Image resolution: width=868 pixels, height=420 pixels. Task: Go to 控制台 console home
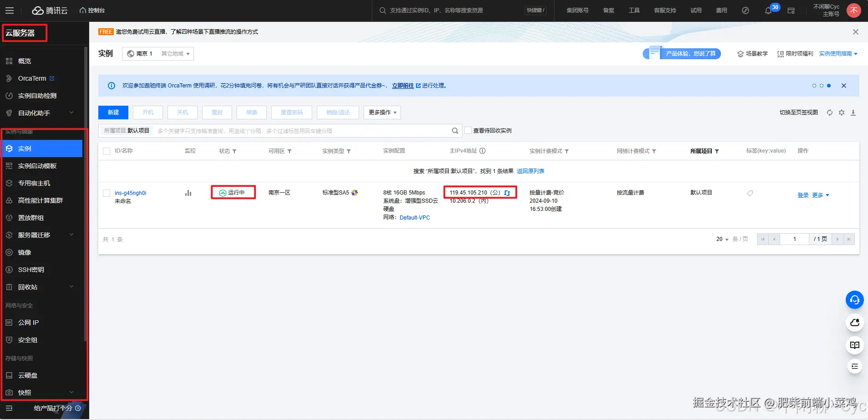(92, 10)
